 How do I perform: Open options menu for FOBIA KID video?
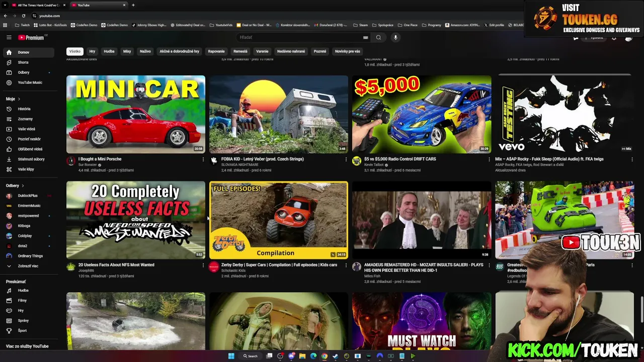[346, 159]
